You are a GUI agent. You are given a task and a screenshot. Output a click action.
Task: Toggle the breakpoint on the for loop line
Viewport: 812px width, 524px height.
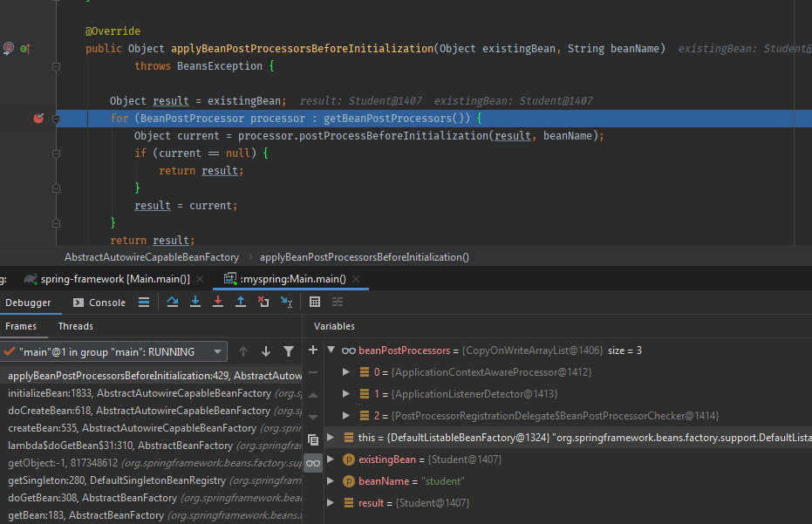38,119
